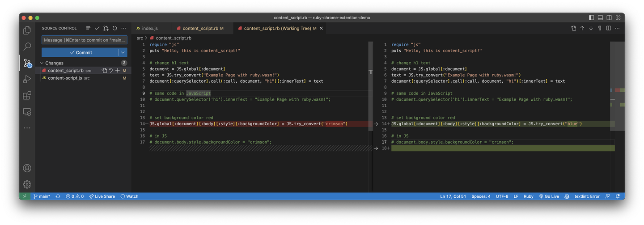
Task: Open the Run and Debug view
Action: [27, 79]
